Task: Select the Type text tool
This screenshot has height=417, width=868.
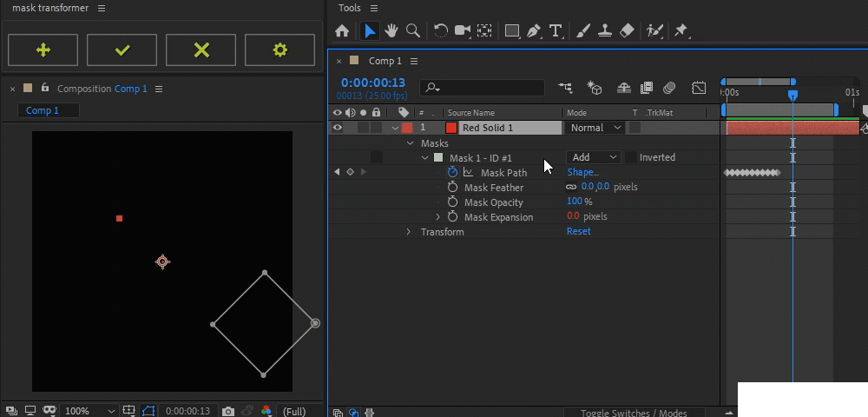Action: click(x=556, y=30)
